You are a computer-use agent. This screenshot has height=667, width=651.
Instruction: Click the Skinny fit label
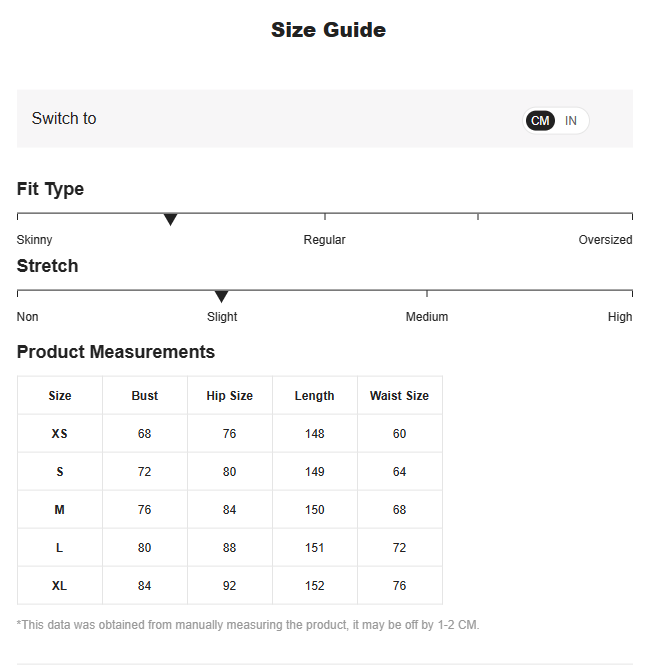pyautogui.click(x=34, y=240)
